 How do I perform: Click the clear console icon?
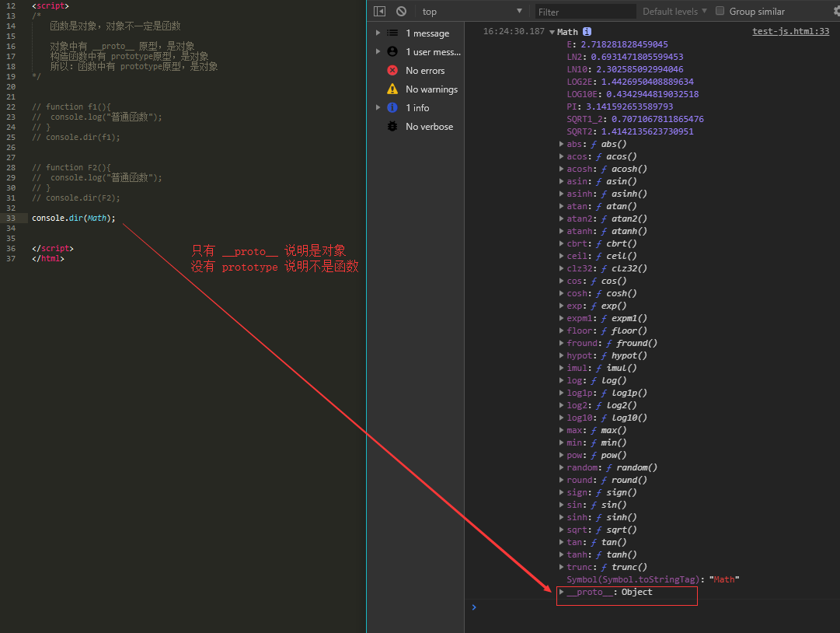click(x=401, y=11)
